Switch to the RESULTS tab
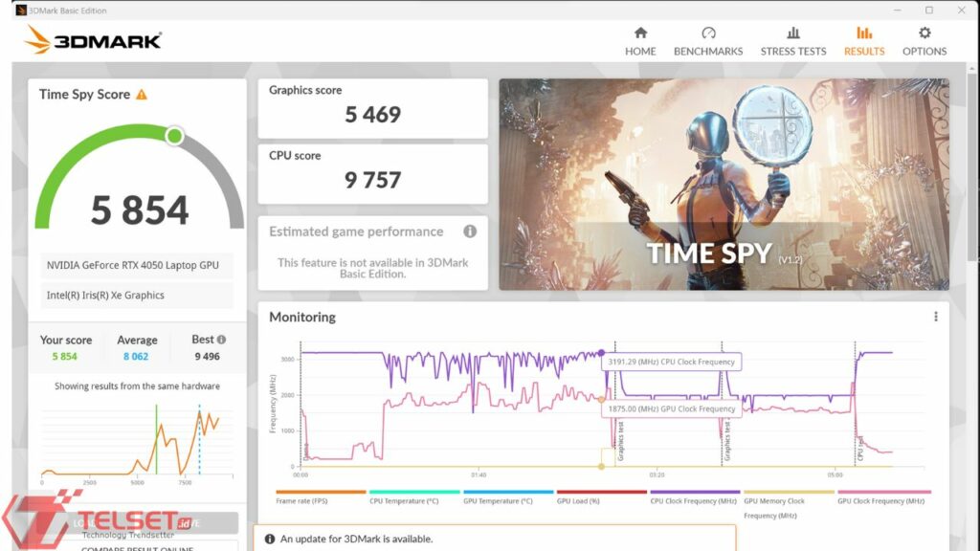The width and height of the screenshot is (980, 551). 864,40
